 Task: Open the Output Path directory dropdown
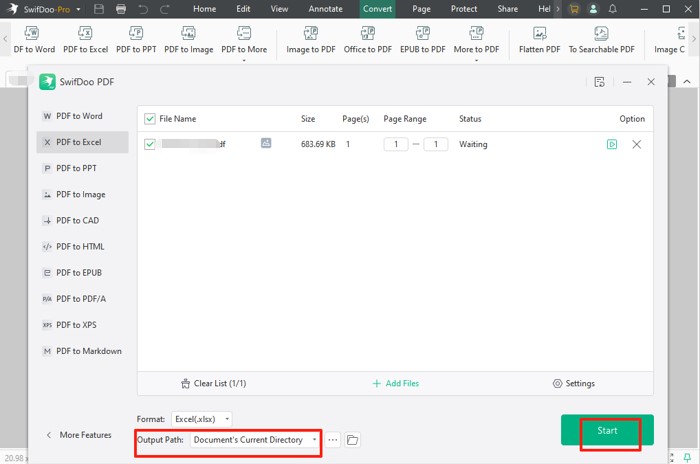click(255, 440)
